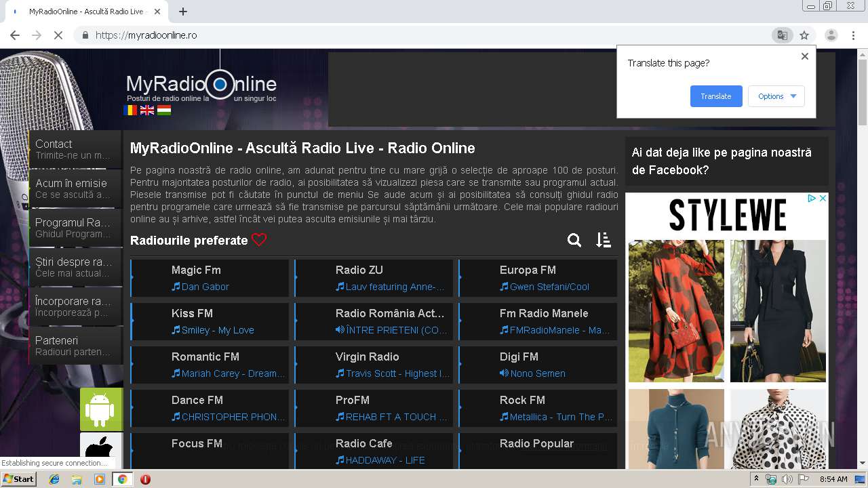
Task: Play the Focus FM station
Action: pyautogui.click(x=210, y=451)
